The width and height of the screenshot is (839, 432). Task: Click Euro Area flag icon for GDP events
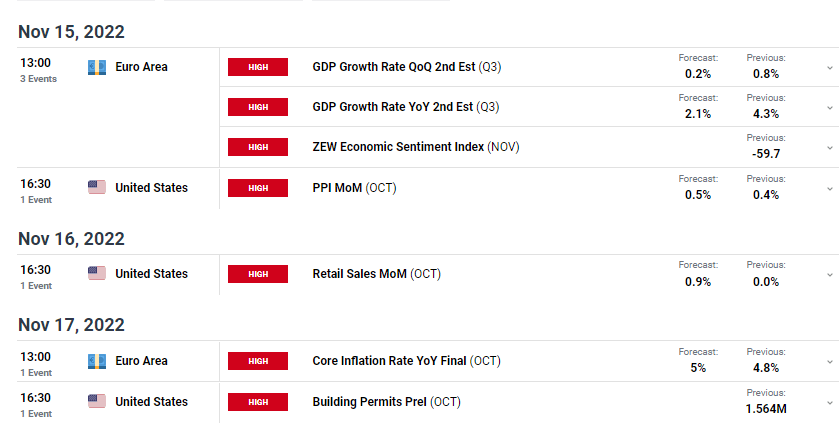[97, 67]
